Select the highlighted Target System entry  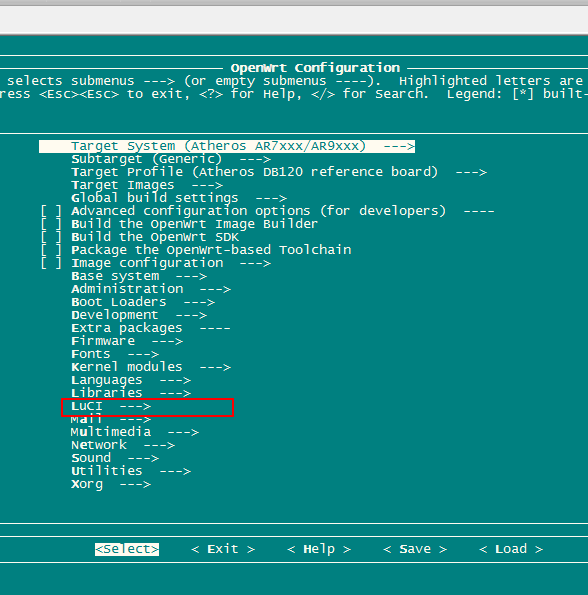click(x=227, y=146)
